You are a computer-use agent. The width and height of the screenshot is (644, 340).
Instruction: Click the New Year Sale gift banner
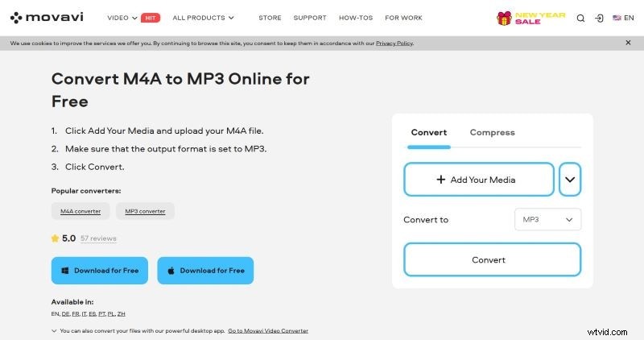530,18
